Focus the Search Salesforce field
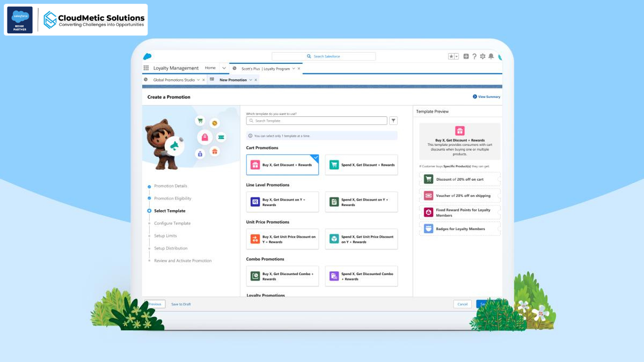This screenshot has height=362, width=644. coord(324,56)
